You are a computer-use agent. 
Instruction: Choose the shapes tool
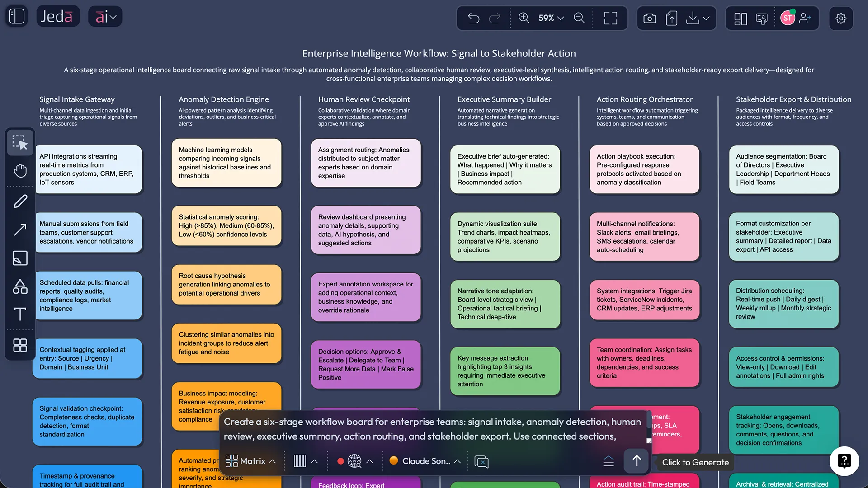coord(20,286)
